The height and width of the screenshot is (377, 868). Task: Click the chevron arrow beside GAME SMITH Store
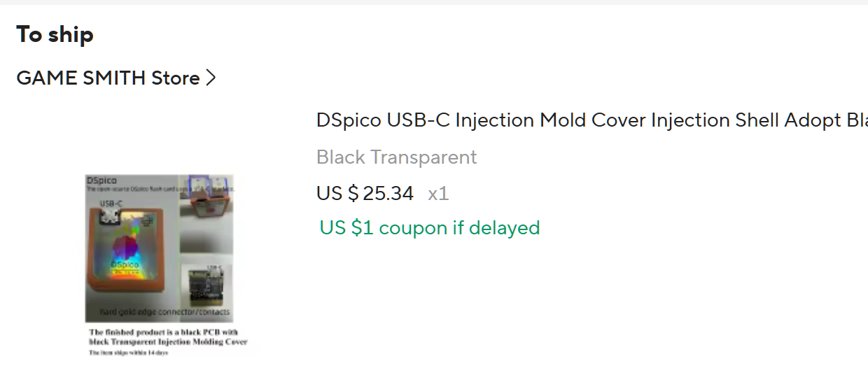click(211, 78)
